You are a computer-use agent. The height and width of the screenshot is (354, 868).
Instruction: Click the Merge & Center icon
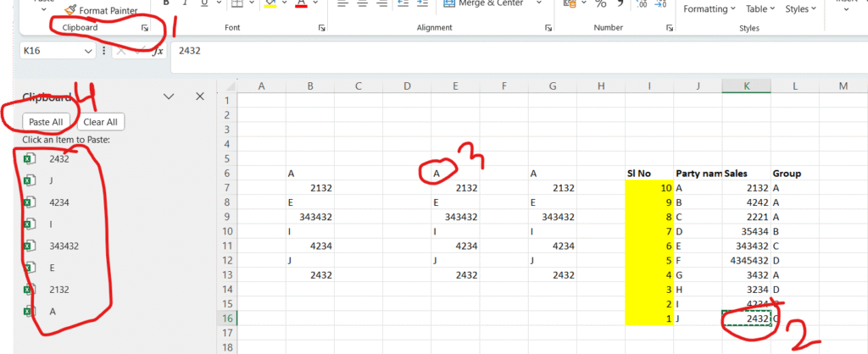pyautogui.click(x=446, y=3)
